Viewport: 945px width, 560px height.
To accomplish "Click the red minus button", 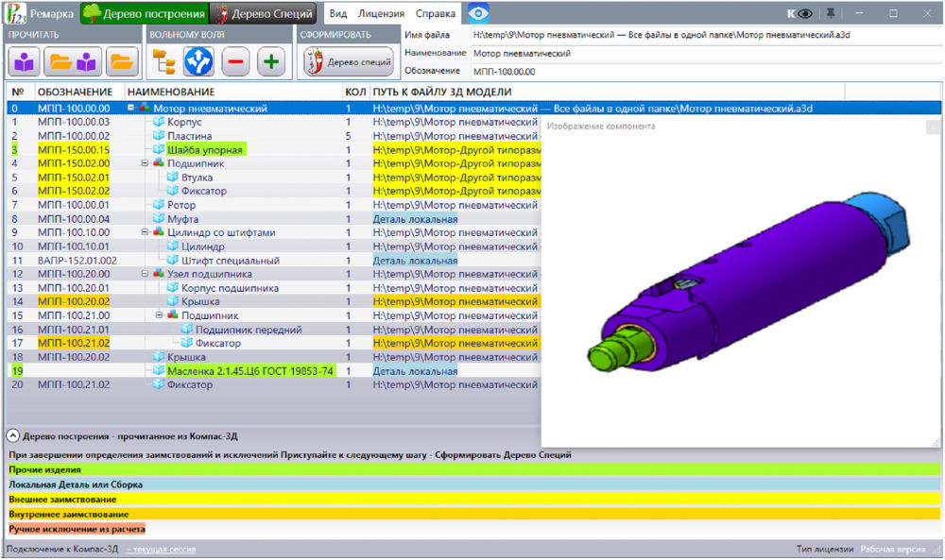I will [235, 61].
